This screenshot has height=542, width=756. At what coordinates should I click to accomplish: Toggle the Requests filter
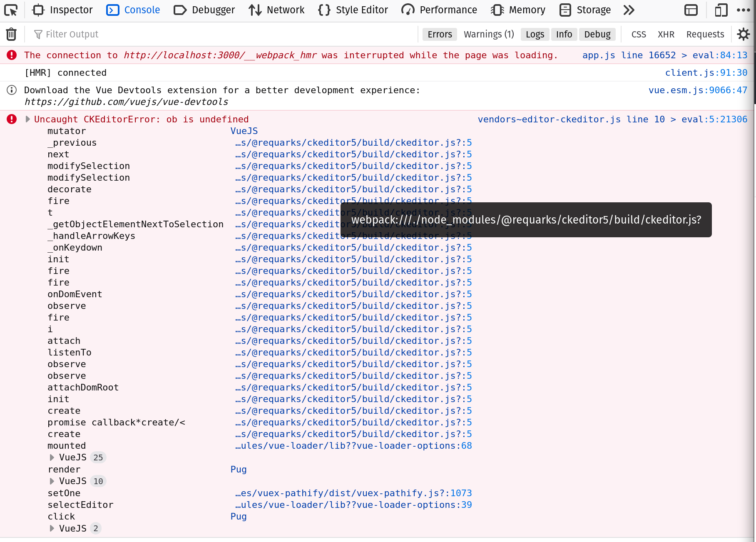705,34
